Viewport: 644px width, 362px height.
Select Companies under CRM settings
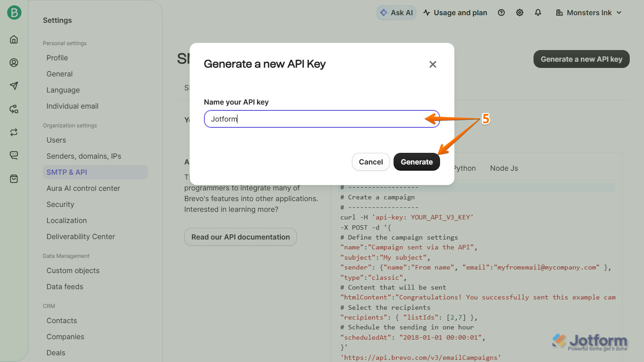(65, 337)
